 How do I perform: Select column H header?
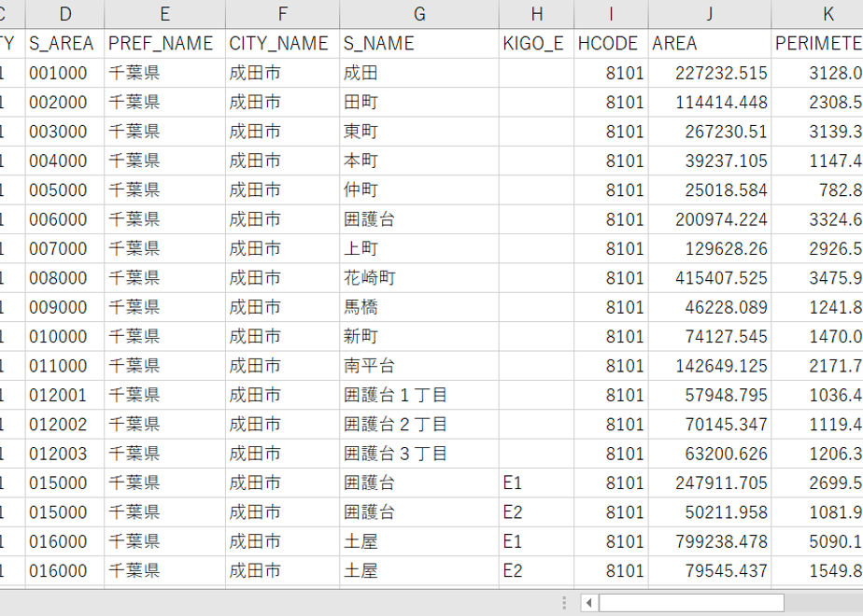(x=537, y=14)
